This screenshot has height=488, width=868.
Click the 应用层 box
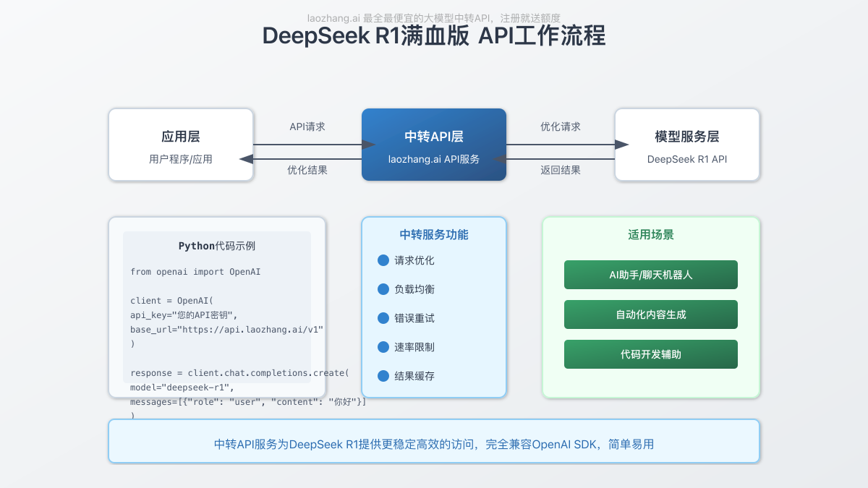(181, 145)
